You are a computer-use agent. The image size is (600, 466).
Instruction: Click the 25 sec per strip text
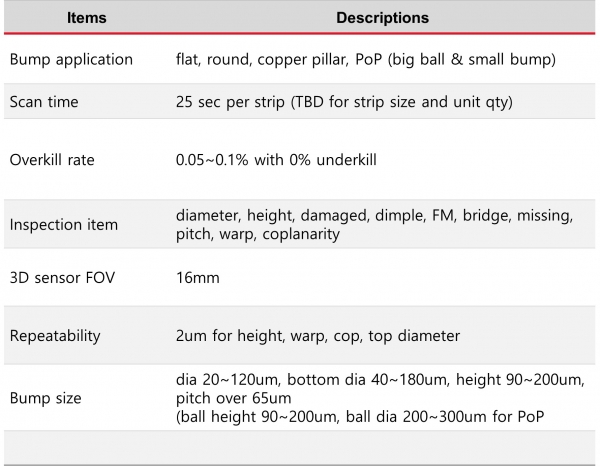pyautogui.click(x=230, y=102)
